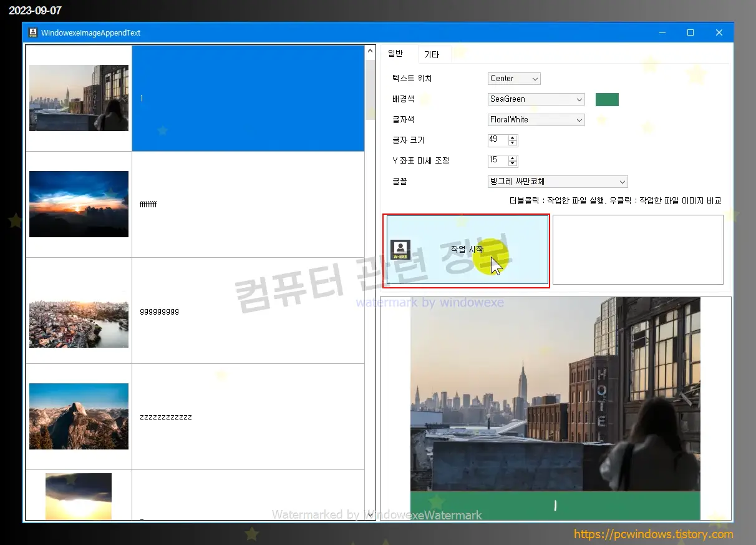This screenshot has height=545, width=756.
Task: Select the city skyline hotel thumbnail
Action: click(x=79, y=98)
